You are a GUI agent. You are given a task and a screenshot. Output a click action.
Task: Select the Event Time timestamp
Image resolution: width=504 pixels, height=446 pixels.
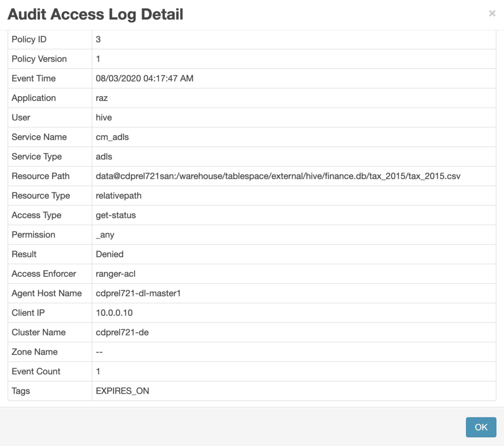pyautogui.click(x=144, y=78)
